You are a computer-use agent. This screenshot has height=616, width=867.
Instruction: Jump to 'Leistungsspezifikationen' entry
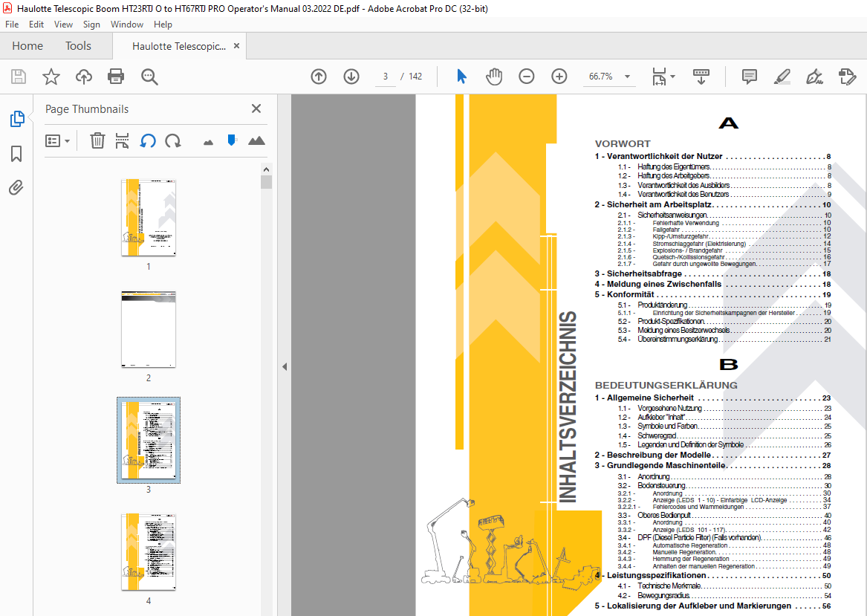712,576
